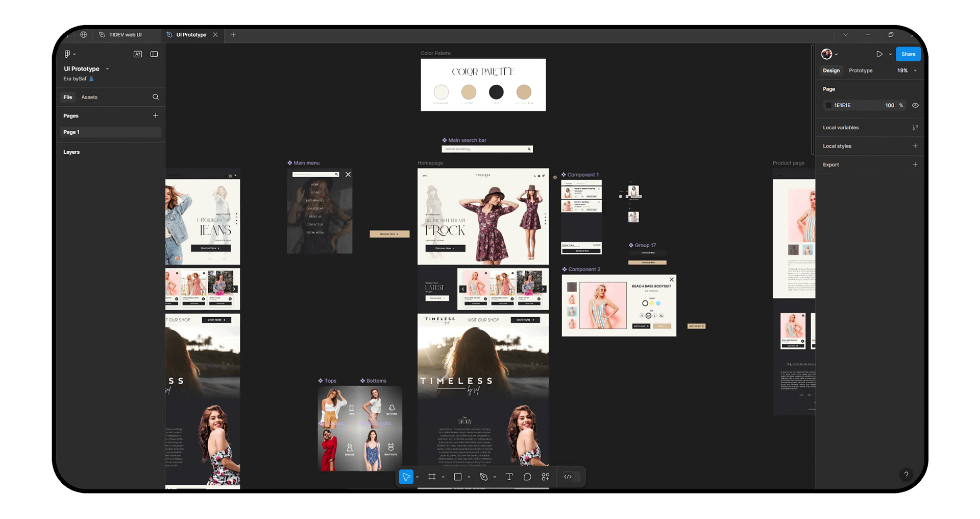Present the prototype with play icon
The width and height of the screenshot is (980, 519).
point(879,54)
